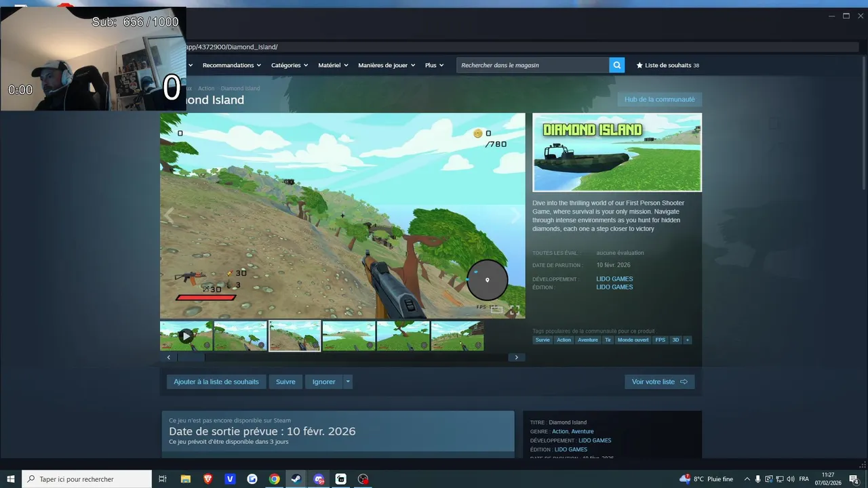Open the Catégories dropdown menu
868x488 pixels.
pyautogui.click(x=290, y=65)
